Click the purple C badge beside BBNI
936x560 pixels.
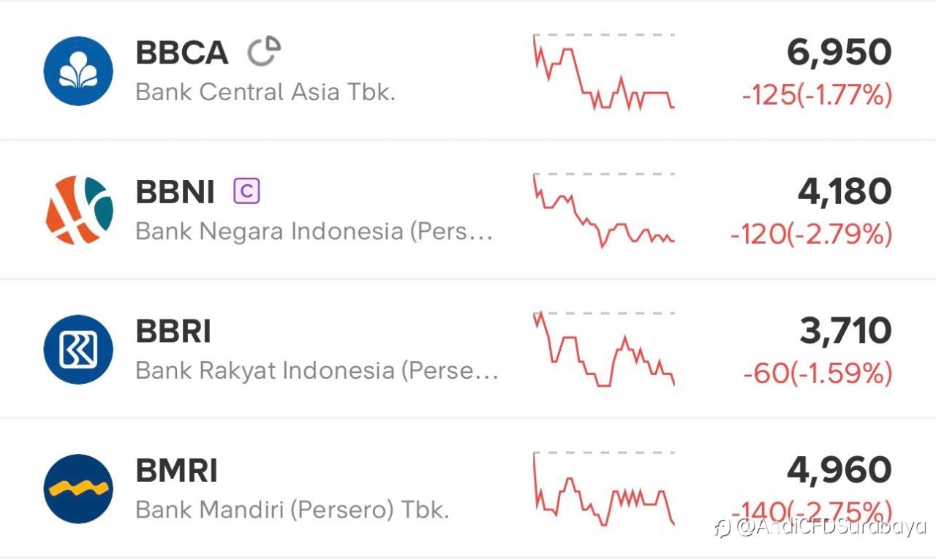246,192
